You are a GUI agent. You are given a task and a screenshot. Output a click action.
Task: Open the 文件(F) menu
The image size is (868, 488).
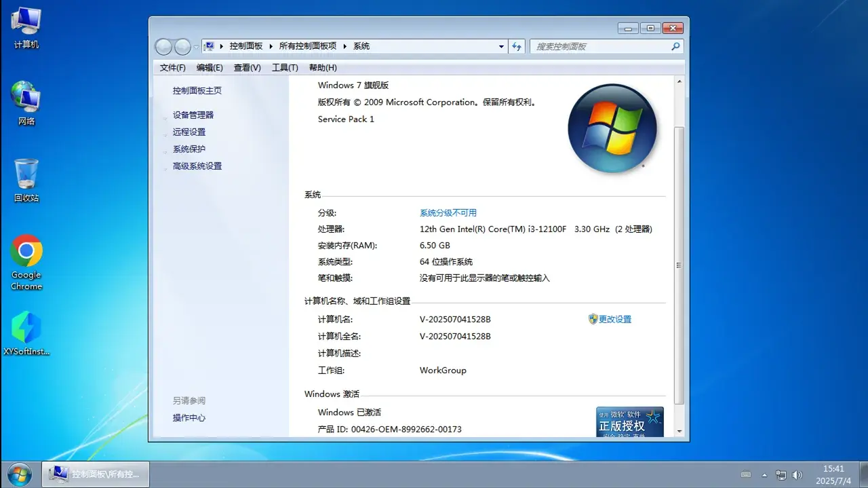[173, 67]
